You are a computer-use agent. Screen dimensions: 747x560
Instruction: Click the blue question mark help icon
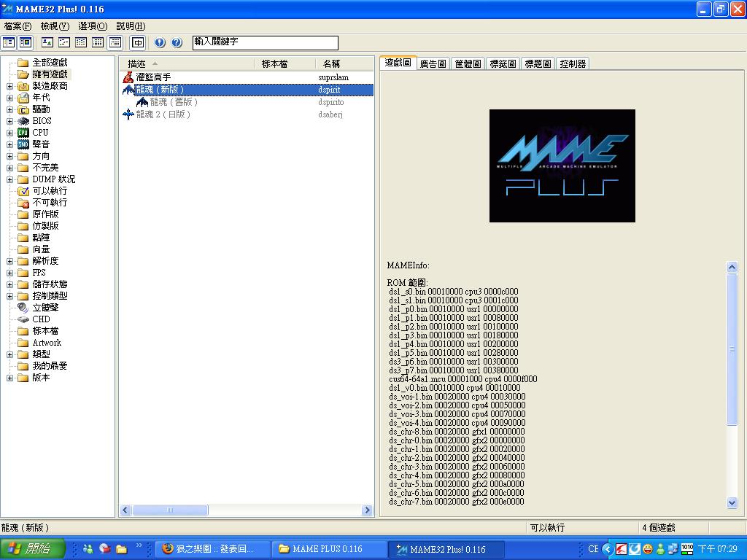[x=177, y=43]
